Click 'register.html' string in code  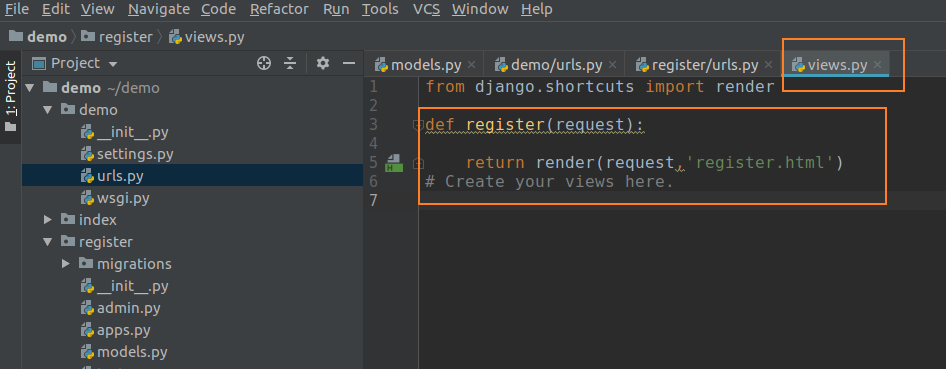pos(760,162)
